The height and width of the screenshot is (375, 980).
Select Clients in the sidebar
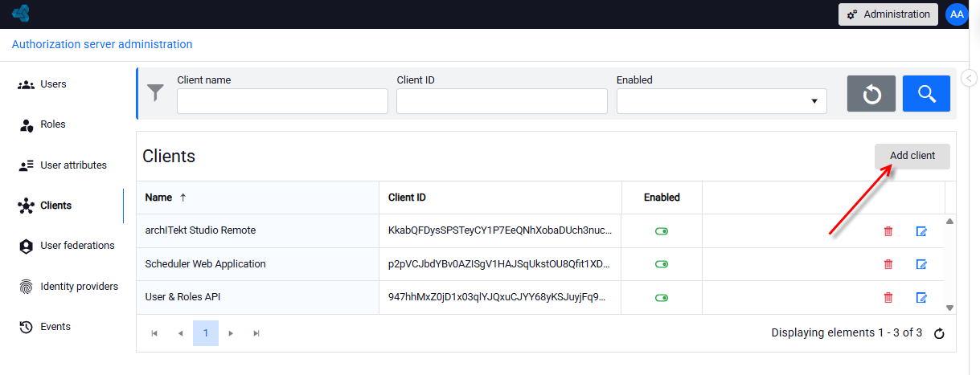pos(55,206)
